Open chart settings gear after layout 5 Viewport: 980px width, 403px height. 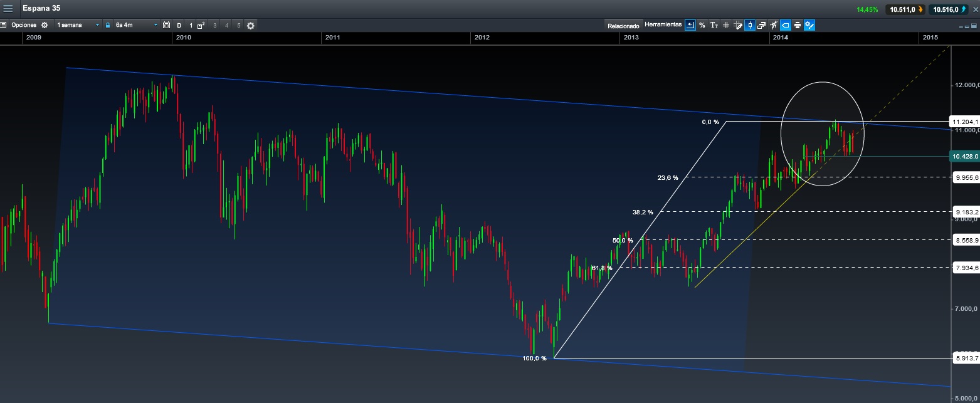click(x=251, y=25)
